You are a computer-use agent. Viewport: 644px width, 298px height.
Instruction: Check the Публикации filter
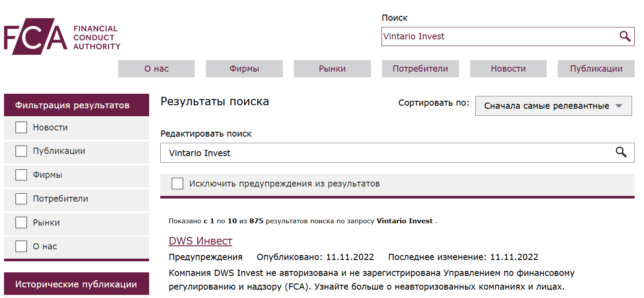(21, 151)
